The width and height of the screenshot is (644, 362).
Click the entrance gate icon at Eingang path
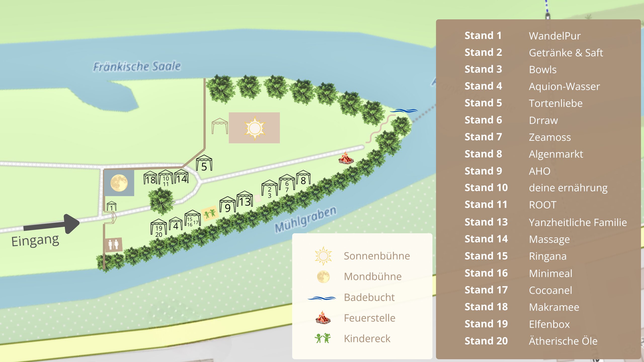(x=111, y=217)
